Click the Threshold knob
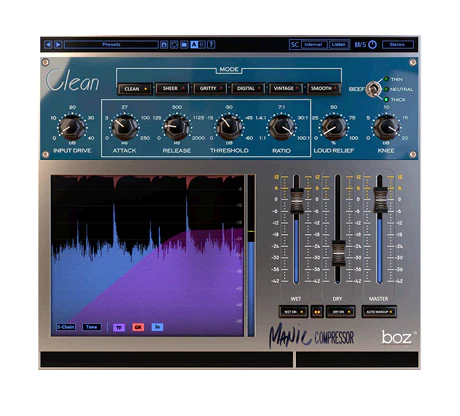Viewport: 460px width, 416px height. [x=229, y=127]
